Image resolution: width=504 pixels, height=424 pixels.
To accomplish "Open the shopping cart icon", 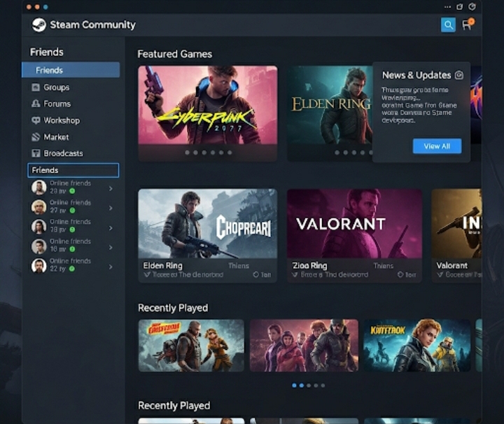I will click(467, 25).
